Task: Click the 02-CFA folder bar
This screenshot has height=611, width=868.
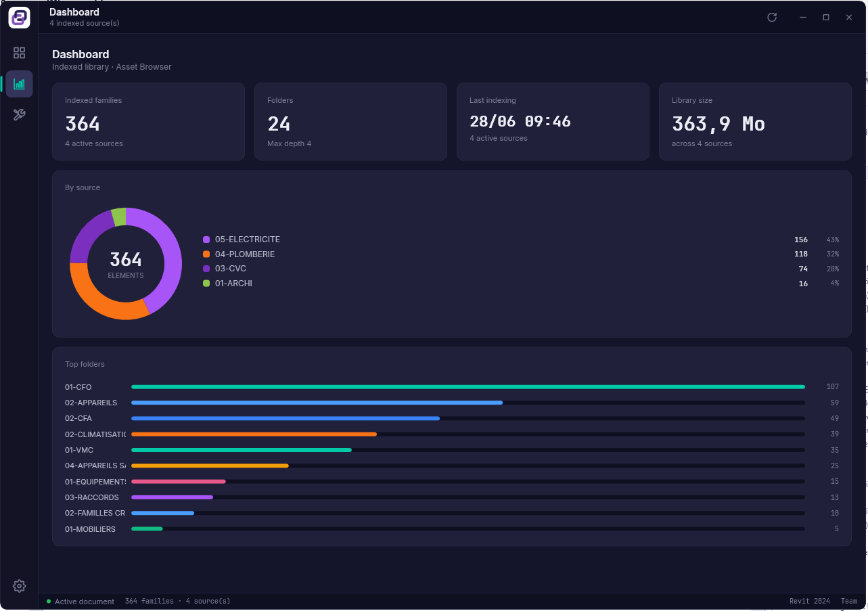Action: [x=468, y=418]
